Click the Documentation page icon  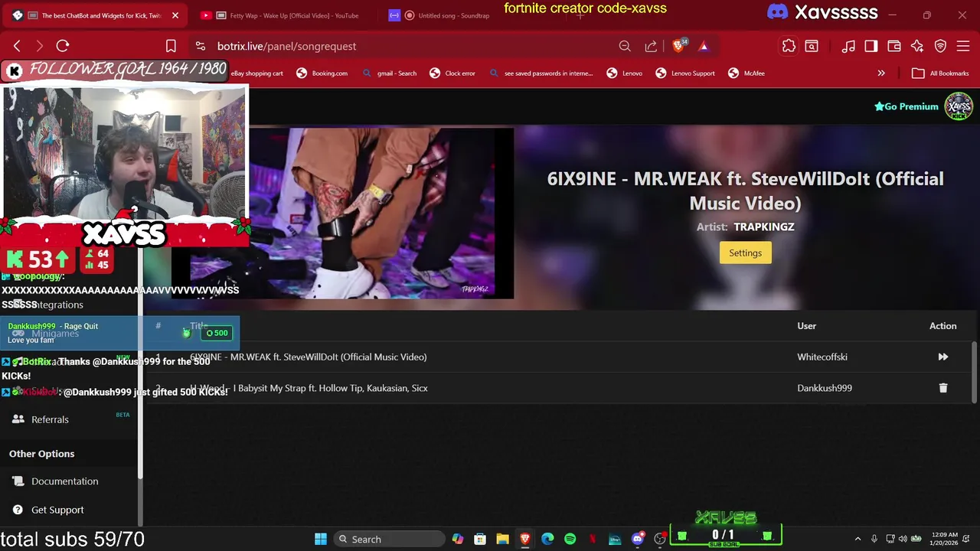pos(18,481)
